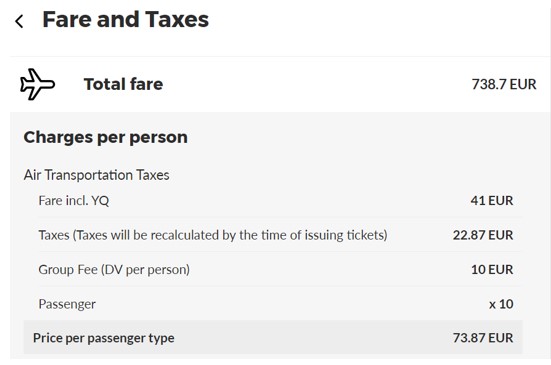Click the EUR currency in Total fare
The height and width of the screenshot is (365, 551).
pyautogui.click(x=523, y=84)
